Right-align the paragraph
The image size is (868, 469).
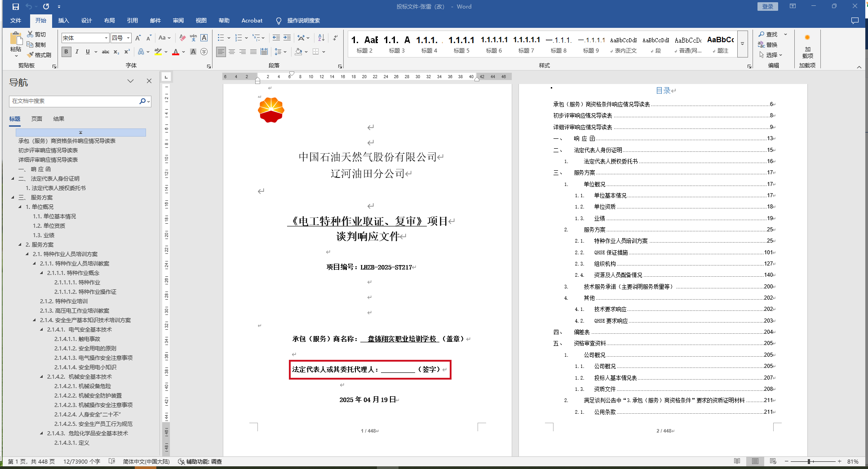tap(243, 52)
